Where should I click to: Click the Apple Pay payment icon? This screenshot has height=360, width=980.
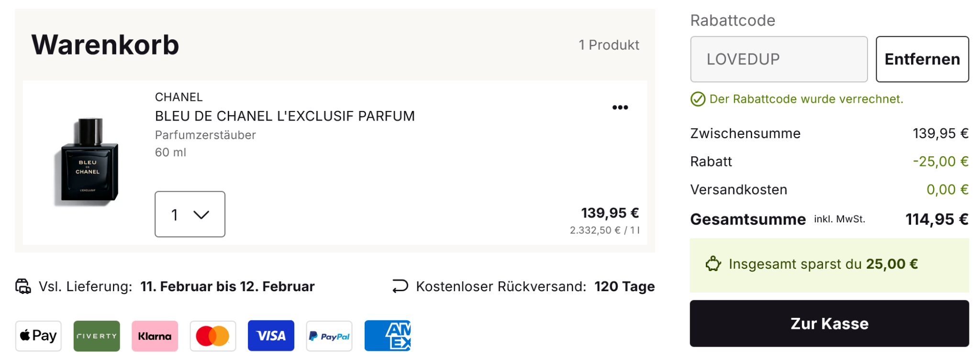(38, 336)
